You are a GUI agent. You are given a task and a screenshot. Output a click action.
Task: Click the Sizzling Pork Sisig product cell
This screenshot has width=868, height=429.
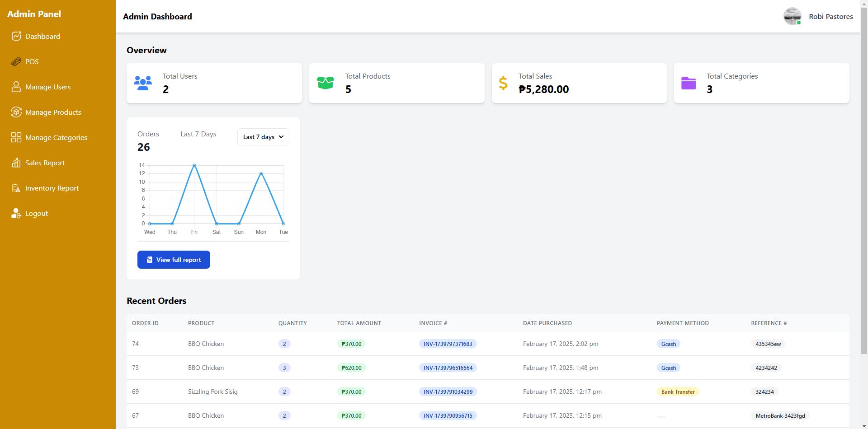click(x=212, y=392)
